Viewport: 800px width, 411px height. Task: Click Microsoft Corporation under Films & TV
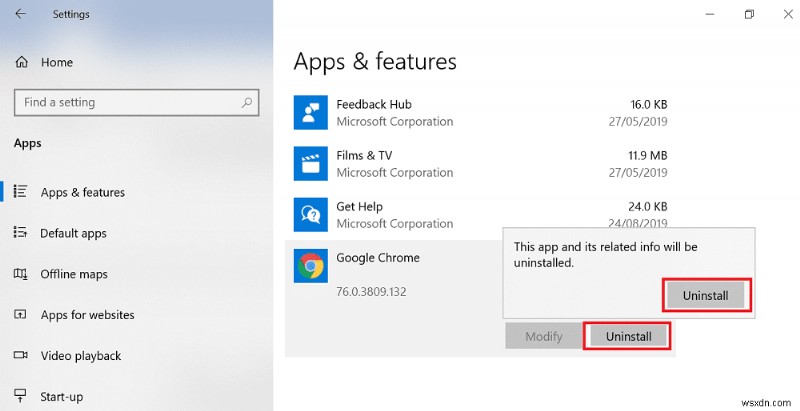(x=395, y=173)
